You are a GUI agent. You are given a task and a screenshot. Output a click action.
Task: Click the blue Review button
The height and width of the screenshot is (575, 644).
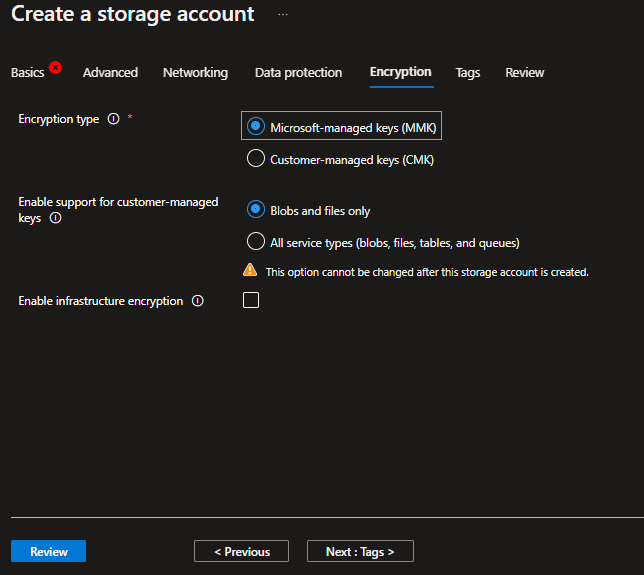[x=48, y=551]
